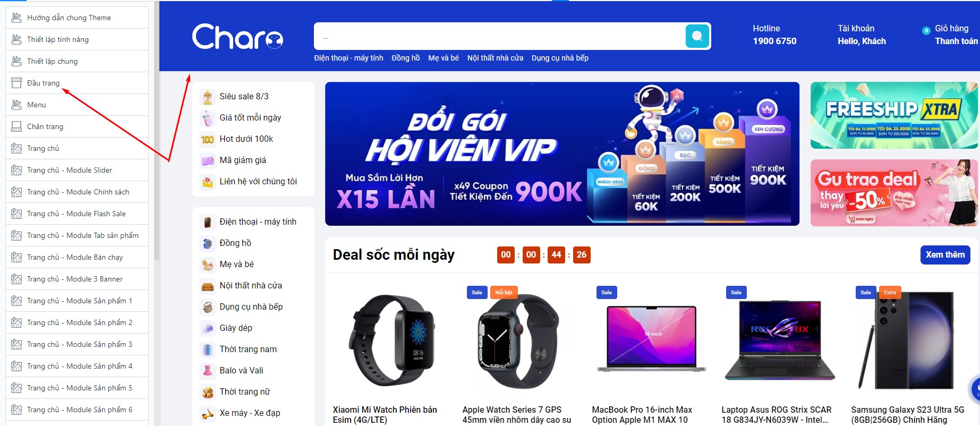
Task: Click the Siêu sale 8/3 icon
Action: coord(207,97)
